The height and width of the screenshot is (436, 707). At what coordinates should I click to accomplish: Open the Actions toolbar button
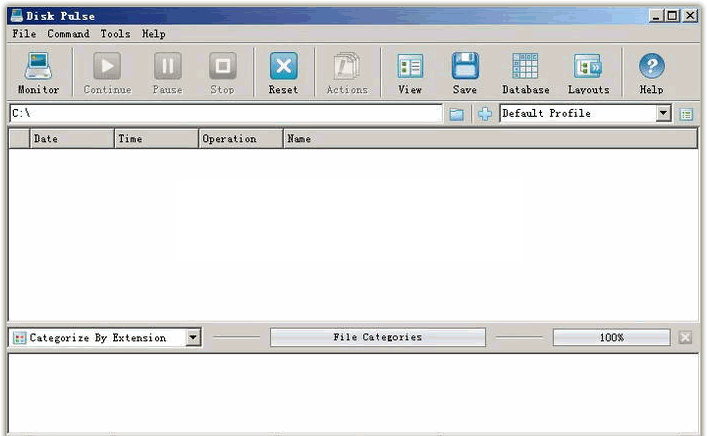coord(347,73)
